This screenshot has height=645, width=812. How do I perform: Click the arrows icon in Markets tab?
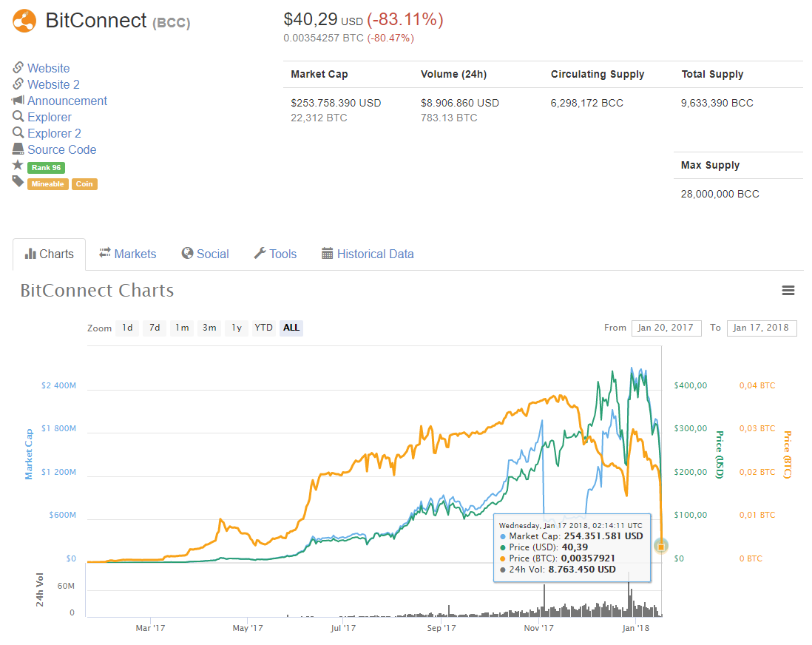105,253
